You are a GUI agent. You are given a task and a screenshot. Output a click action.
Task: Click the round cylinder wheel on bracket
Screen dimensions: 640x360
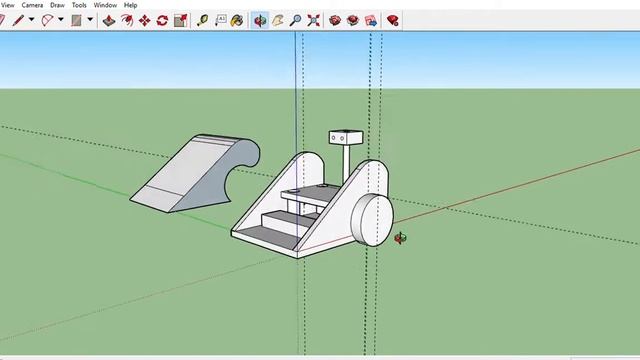click(372, 220)
